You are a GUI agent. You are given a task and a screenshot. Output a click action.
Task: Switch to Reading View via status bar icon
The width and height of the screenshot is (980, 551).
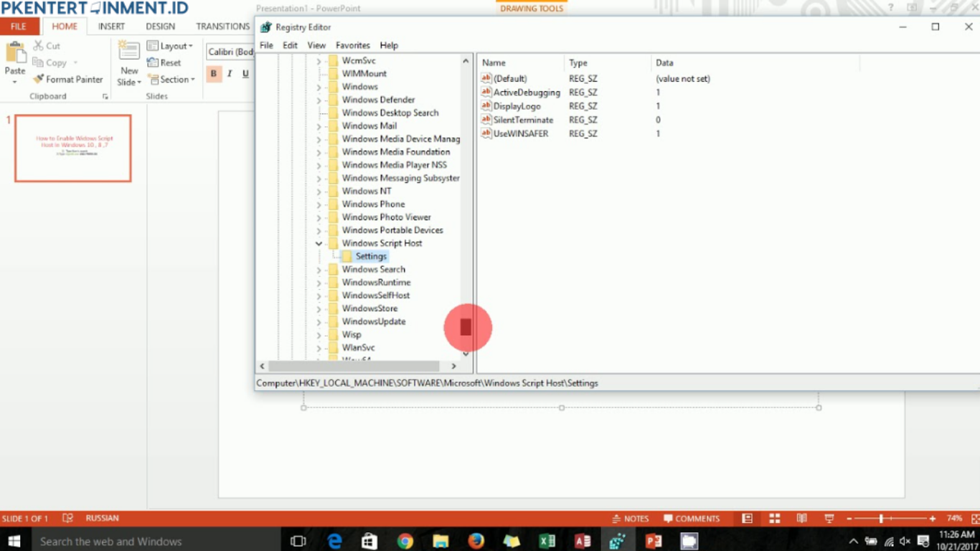pos(800,517)
